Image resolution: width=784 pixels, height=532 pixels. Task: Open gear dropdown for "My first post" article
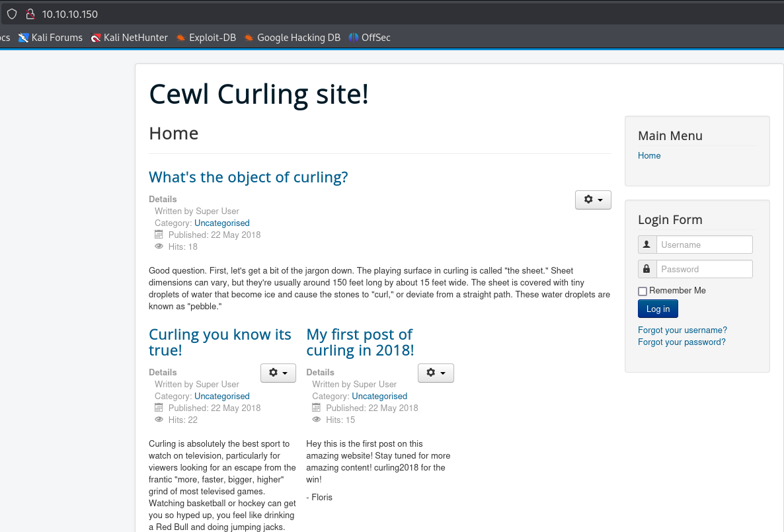(436, 373)
